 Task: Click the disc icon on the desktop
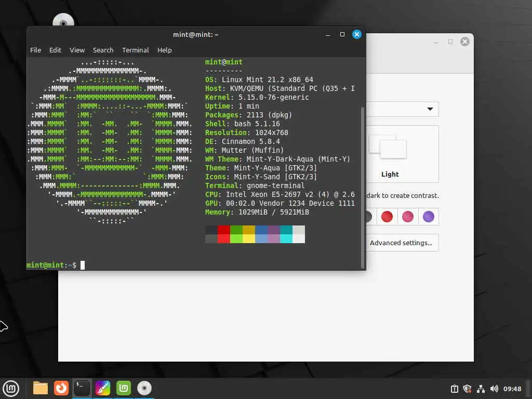tap(63, 20)
